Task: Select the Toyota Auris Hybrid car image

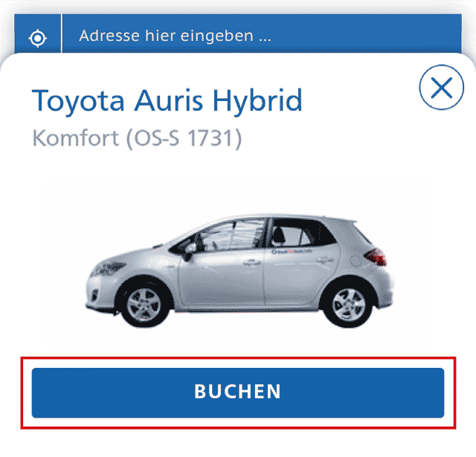Action: (x=239, y=270)
